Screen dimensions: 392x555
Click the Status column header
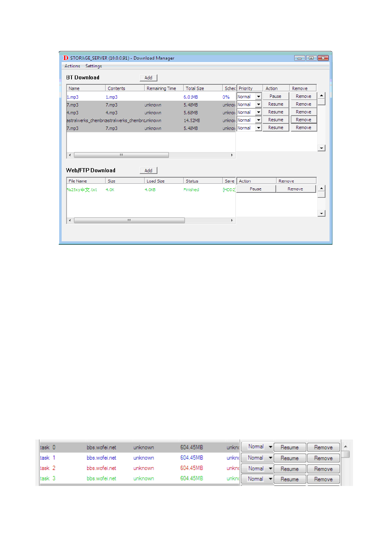tap(203, 181)
